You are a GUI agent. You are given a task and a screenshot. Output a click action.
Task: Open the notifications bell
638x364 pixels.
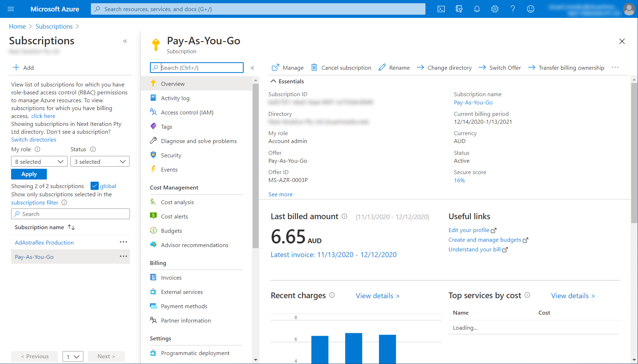click(x=477, y=9)
